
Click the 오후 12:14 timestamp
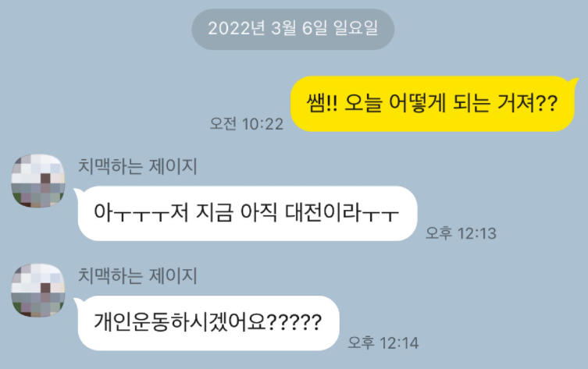[x=383, y=342]
